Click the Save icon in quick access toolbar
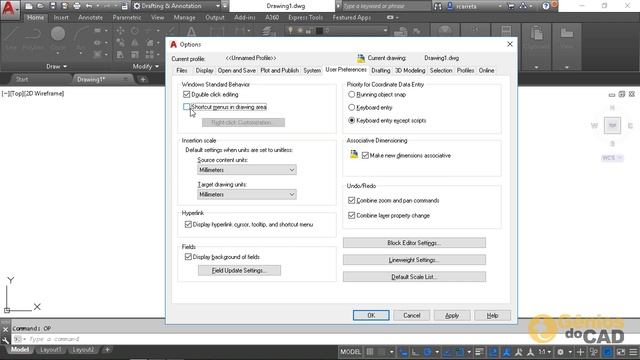This screenshot has width=640, height=360. pyautogui.click(x=53, y=6)
